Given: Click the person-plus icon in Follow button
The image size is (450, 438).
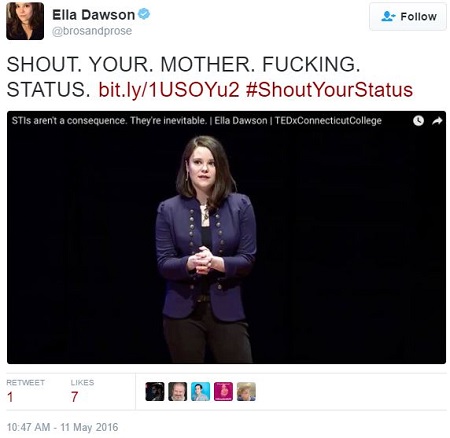Looking at the screenshot, I should (x=388, y=16).
